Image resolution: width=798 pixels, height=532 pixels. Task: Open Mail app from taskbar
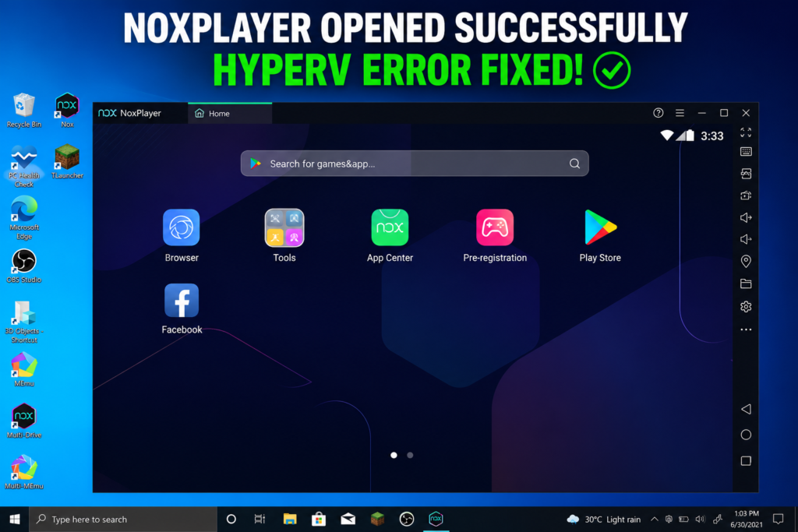pos(348,520)
